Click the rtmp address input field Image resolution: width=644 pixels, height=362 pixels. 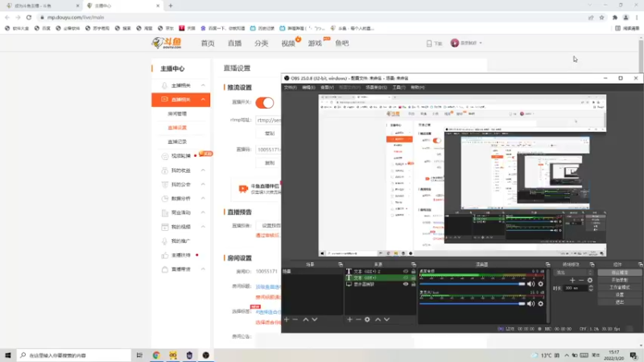tap(268, 120)
